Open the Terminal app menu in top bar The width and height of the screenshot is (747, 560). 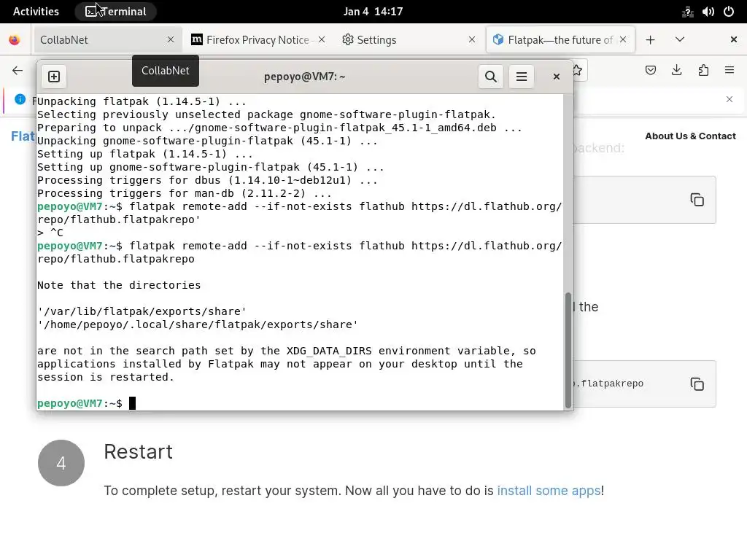[x=116, y=12]
